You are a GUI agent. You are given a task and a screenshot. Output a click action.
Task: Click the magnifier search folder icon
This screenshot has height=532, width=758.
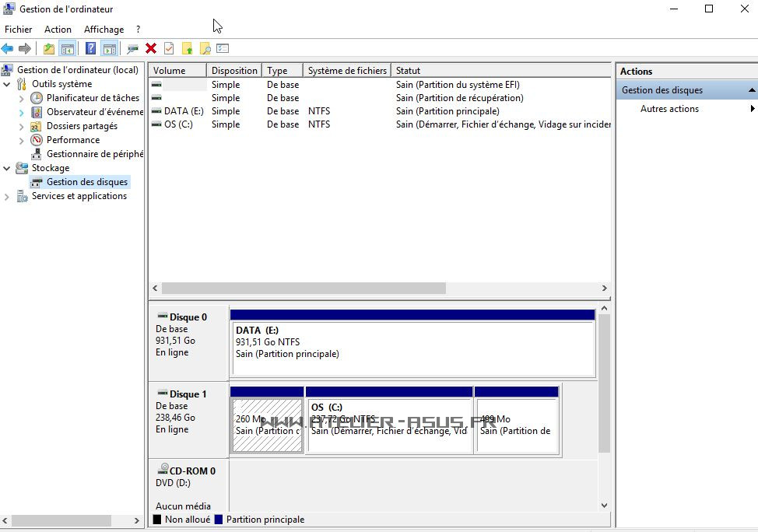205,49
